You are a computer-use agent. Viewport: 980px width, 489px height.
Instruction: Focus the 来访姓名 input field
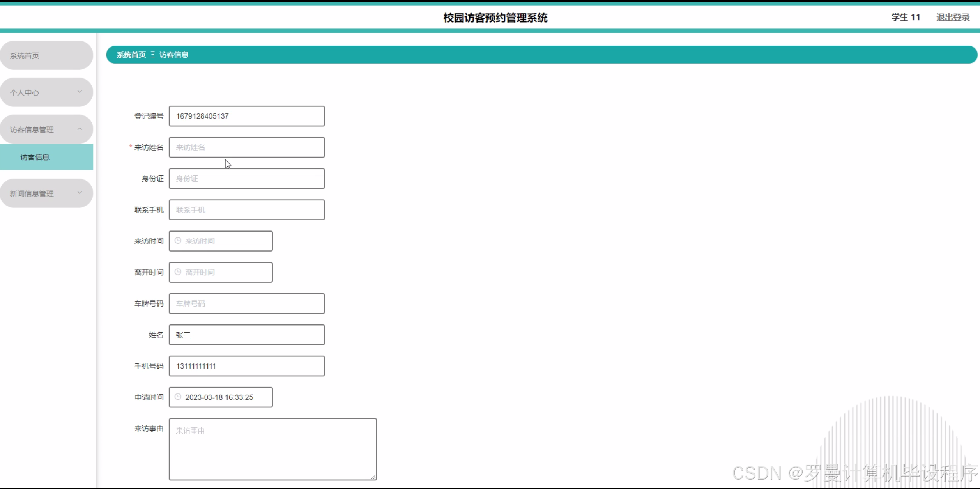246,147
